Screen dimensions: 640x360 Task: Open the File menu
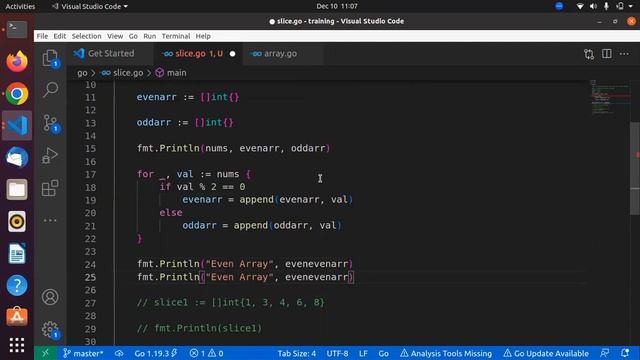[x=42, y=36]
